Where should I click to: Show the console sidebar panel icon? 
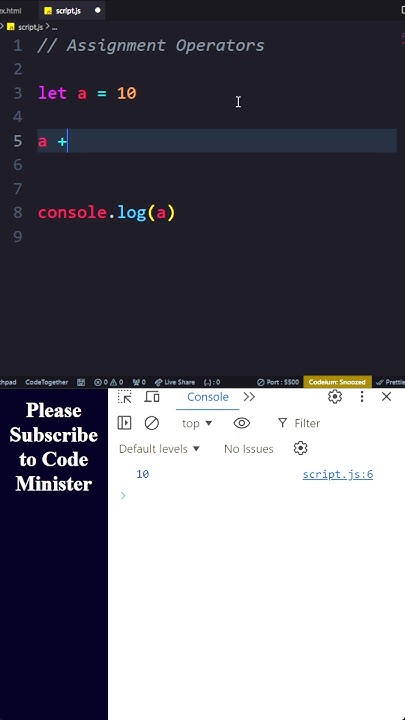[x=124, y=423]
